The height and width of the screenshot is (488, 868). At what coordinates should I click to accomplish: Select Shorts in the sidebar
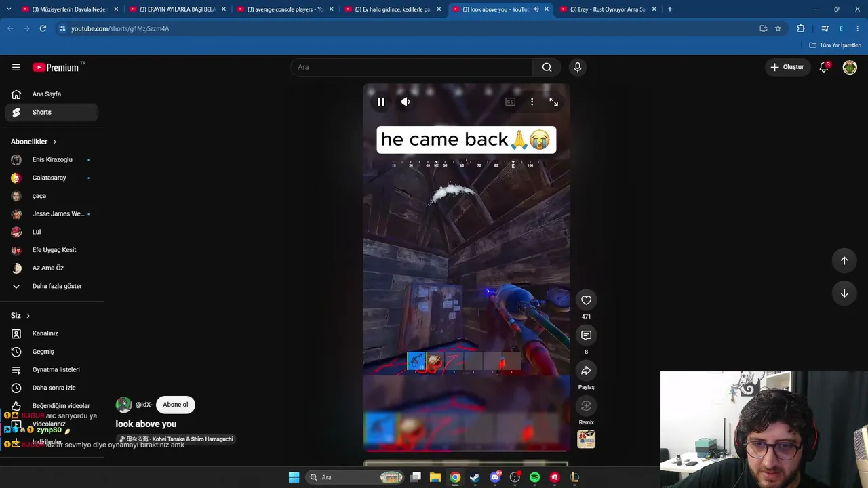click(52, 113)
